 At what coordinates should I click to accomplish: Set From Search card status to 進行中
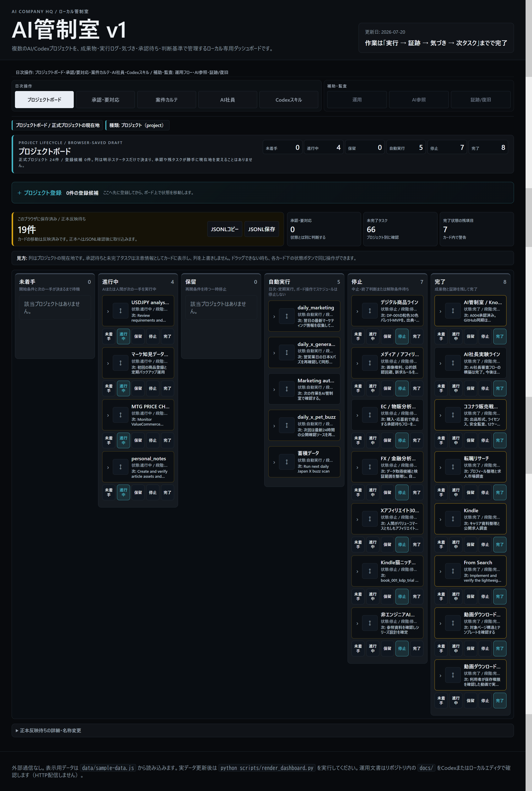[x=456, y=596]
